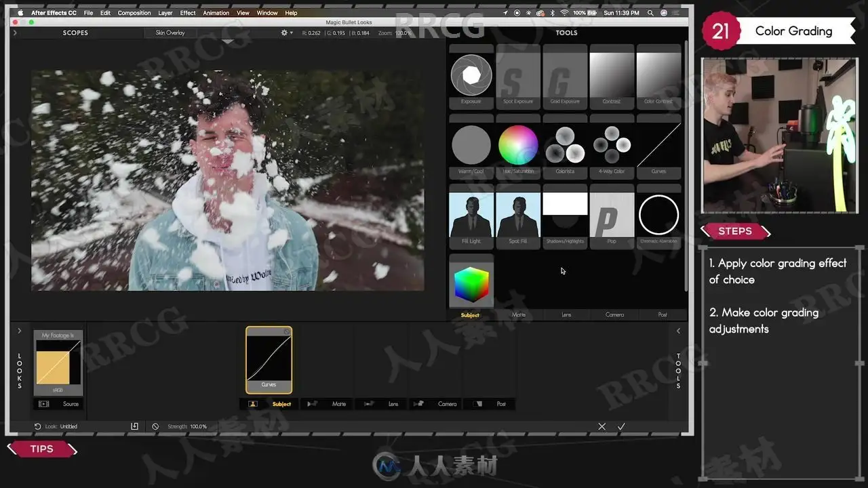Click the reset look icon beside Look
Viewport: 868px width, 488px height.
point(38,426)
